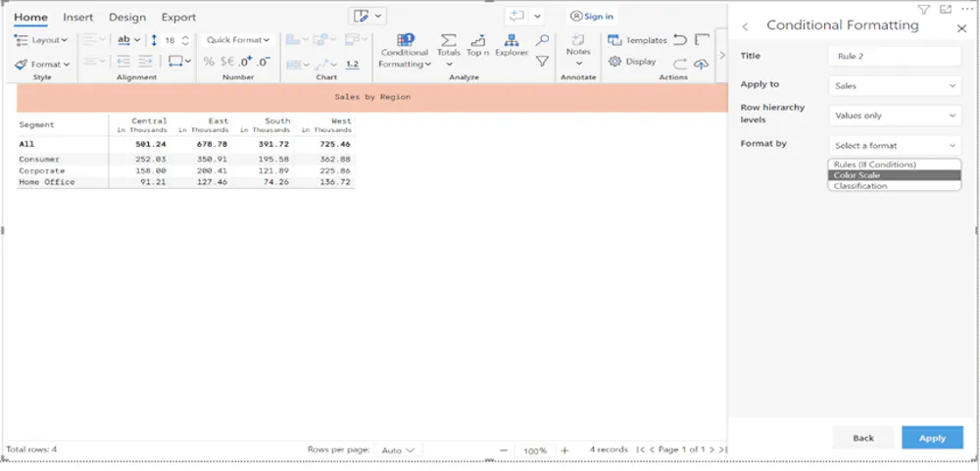Click the zoom in plus button
This screenshot has height=471, width=980.
(564, 450)
